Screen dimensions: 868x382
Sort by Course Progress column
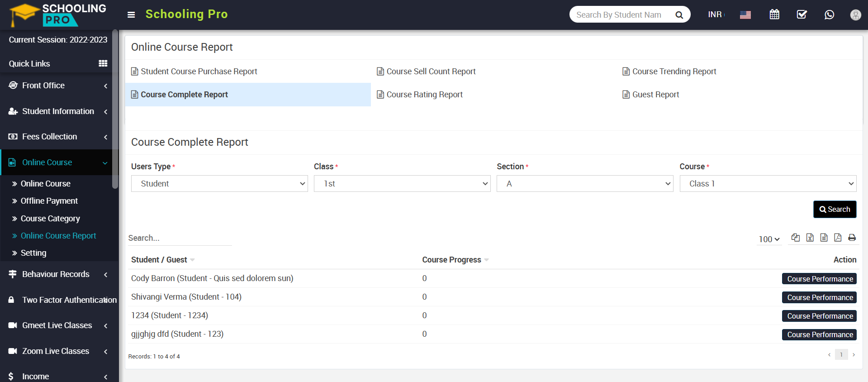click(455, 260)
